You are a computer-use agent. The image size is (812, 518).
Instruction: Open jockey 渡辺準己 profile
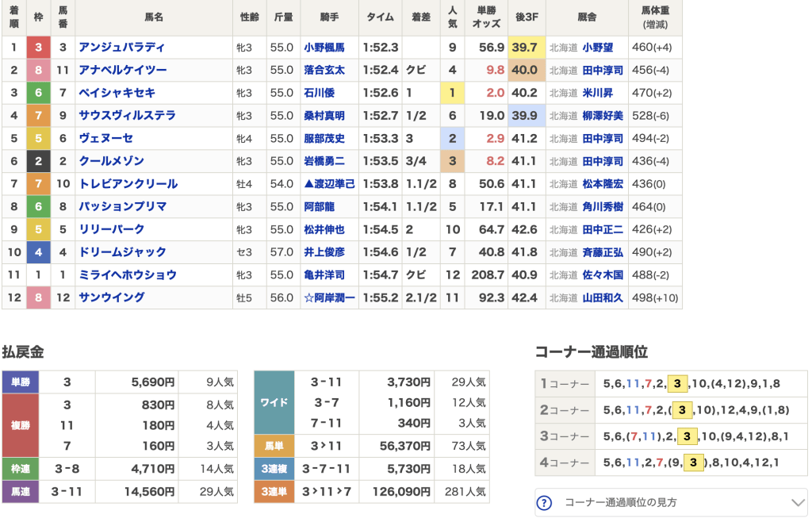pos(329,184)
